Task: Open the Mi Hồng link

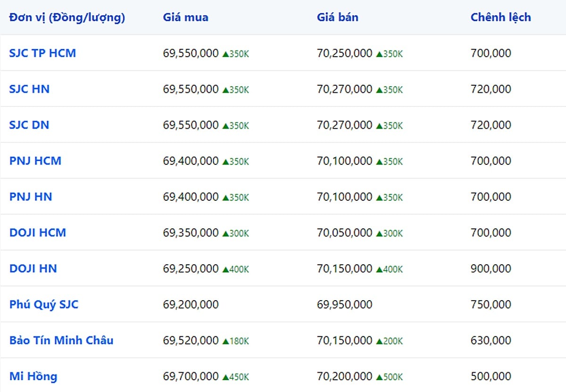Action: tap(33, 376)
